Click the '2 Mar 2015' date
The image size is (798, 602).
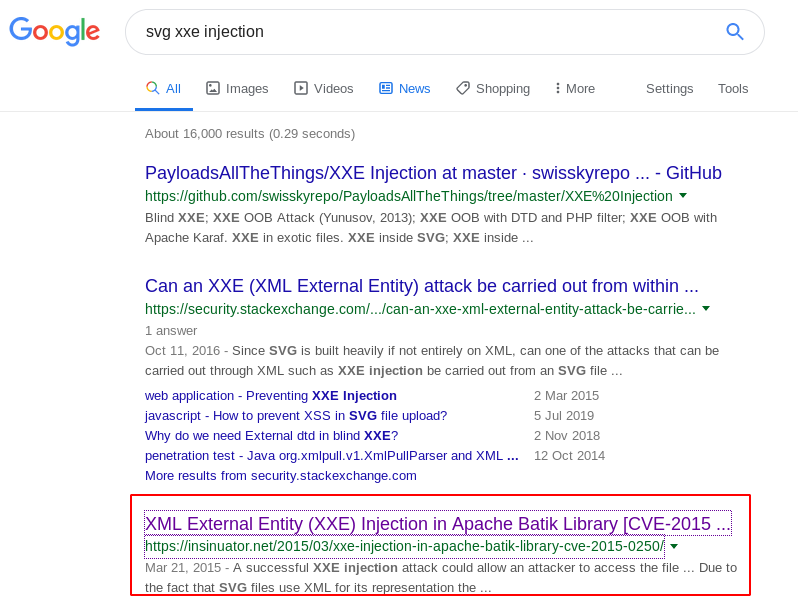(x=566, y=396)
